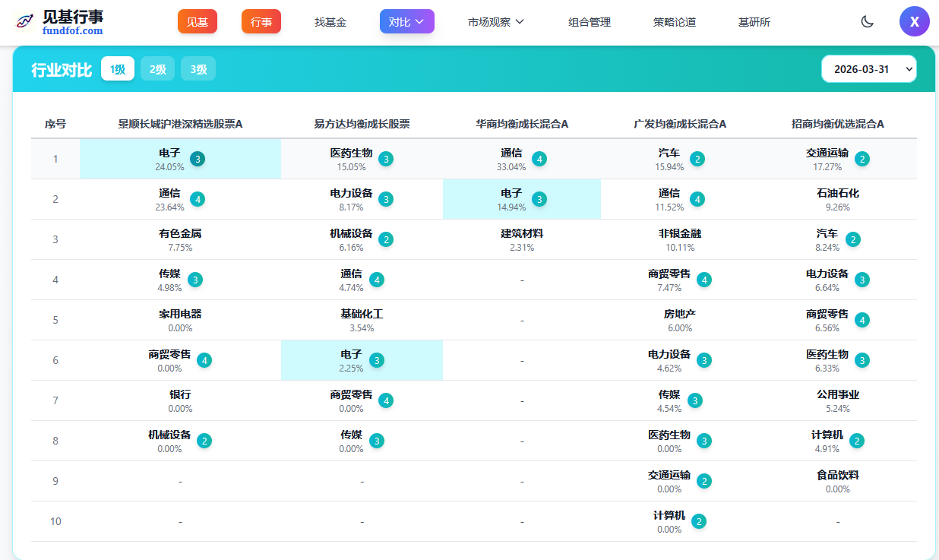Viewport: 939px width, 560px height.
Task: Open the 见基 nav button
Action: click(x=198, y=21)
